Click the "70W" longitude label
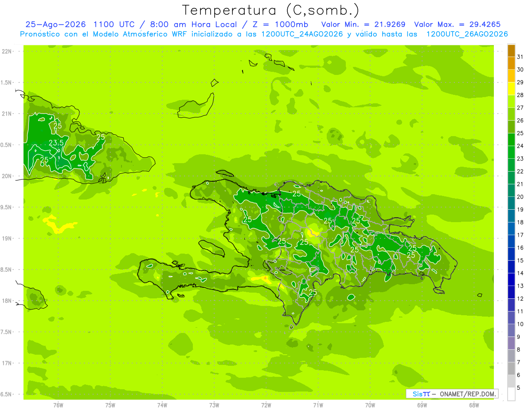532x411 pixels. point(370,405)
